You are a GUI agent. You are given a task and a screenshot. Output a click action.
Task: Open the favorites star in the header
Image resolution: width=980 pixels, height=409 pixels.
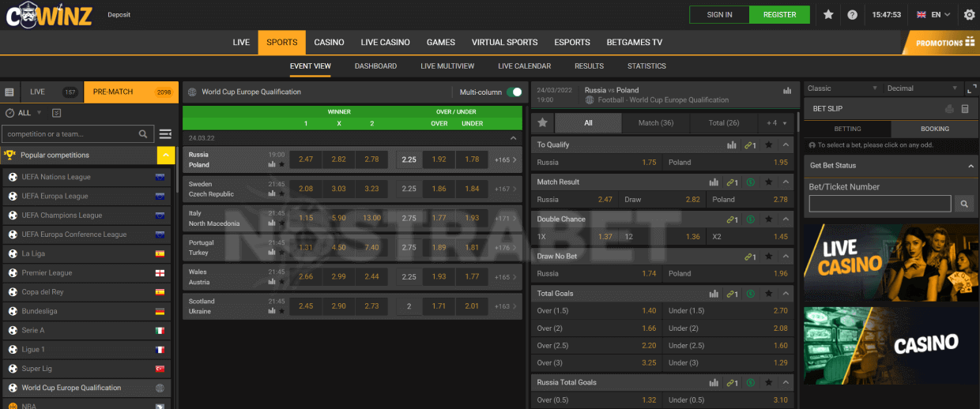point(828,14)
